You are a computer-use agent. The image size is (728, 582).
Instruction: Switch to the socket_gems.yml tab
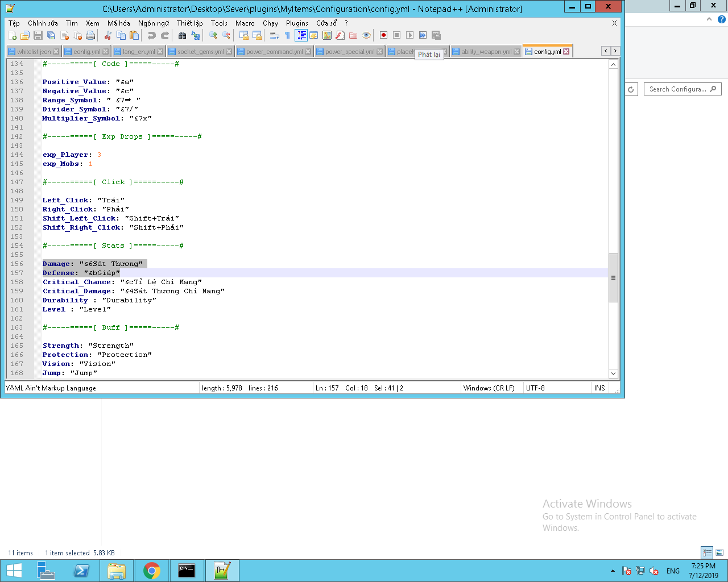pyautogui.click(x=200, y=52)
